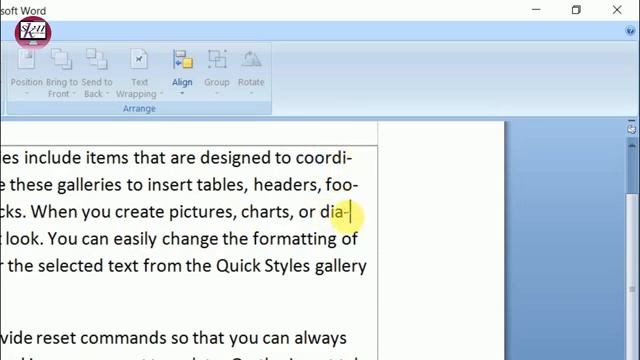Expand the Position dropdown arrow
Viewport: 640px width, 360px height.
(x=27, y=93)
